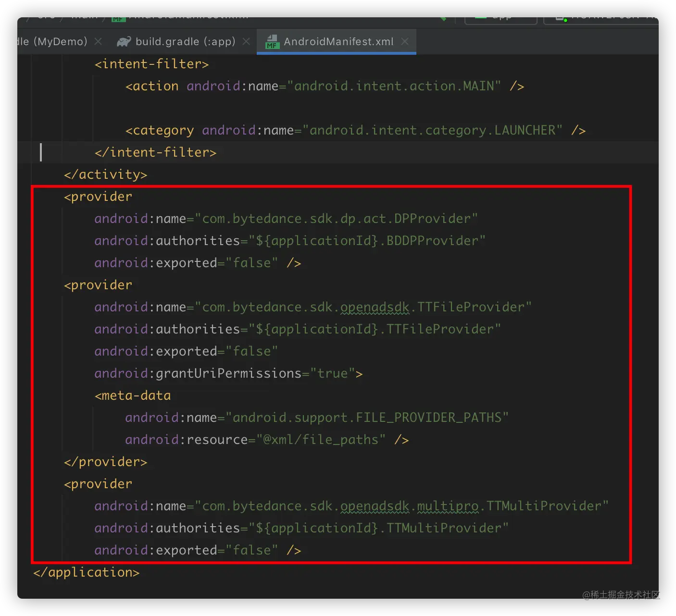Click the "com.bytedance.sdk.openadsdk.multipro.TTMultiProvider" name value
The height and width of the screenshot is (616, 676).
[401, 506]
